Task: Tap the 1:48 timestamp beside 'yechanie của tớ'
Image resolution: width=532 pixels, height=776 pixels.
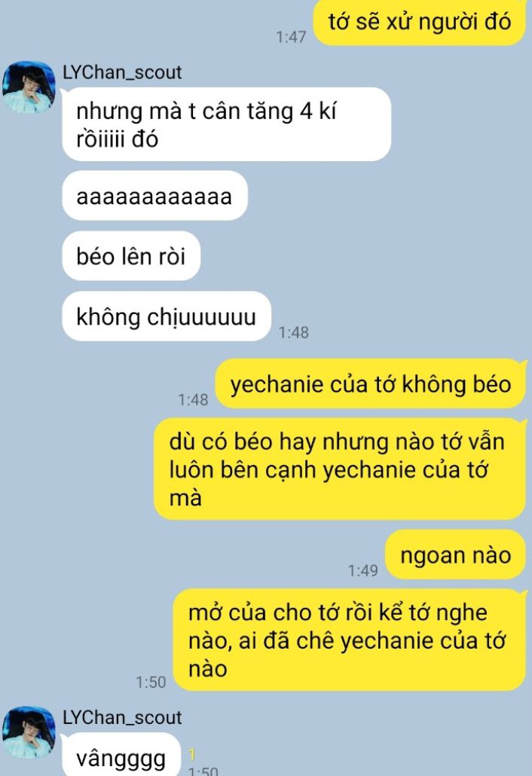Action: [x=193, y=399]
